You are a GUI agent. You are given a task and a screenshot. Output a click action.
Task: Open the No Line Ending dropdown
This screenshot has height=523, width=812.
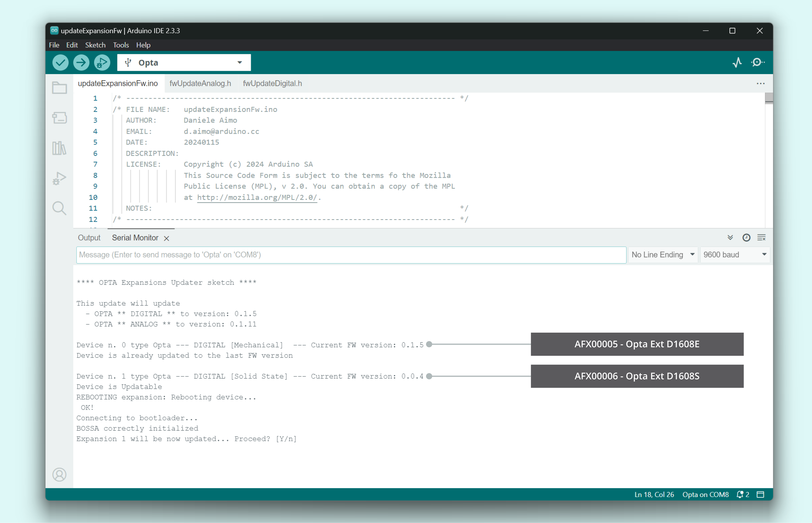click(x=663, y=255)
